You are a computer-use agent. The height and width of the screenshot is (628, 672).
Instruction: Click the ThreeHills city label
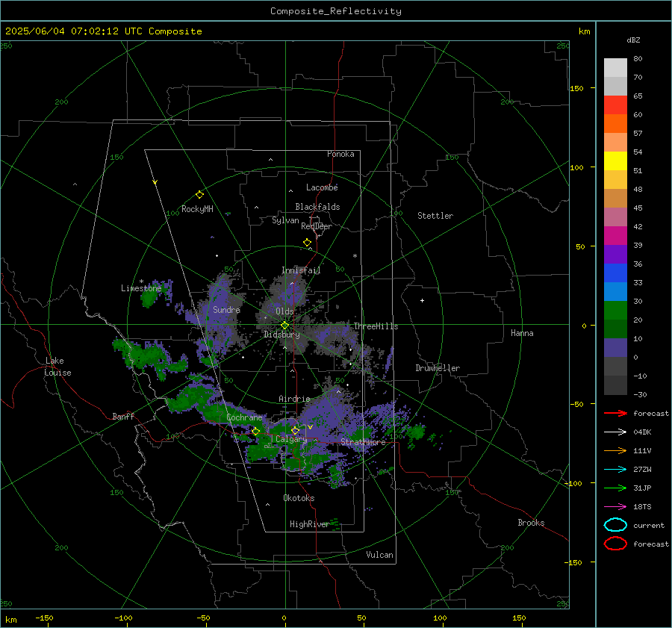coord(376,326)
